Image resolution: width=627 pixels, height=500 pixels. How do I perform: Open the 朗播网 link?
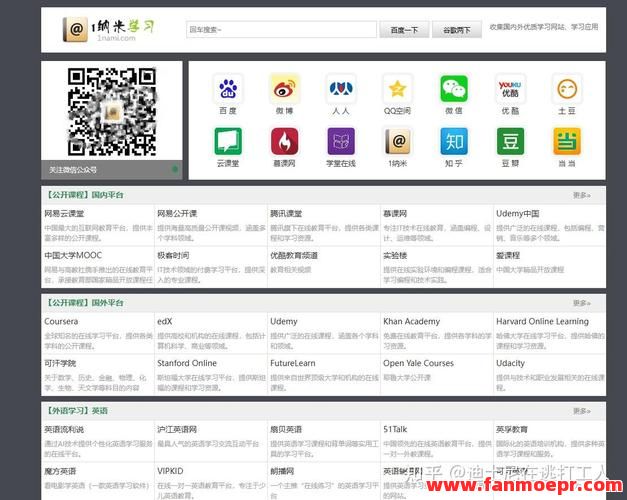click(282, 471)
